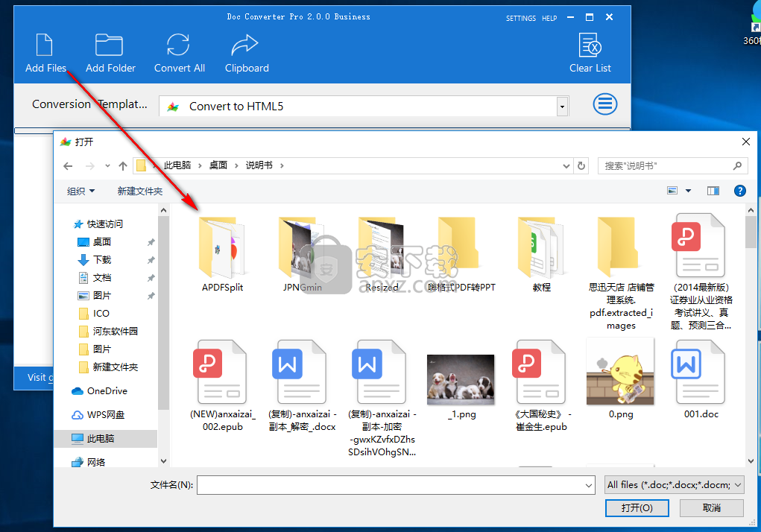Go up one folder level
Image resolution: width=761 pixels, height=532 pixels.
(x=123, y=166)
